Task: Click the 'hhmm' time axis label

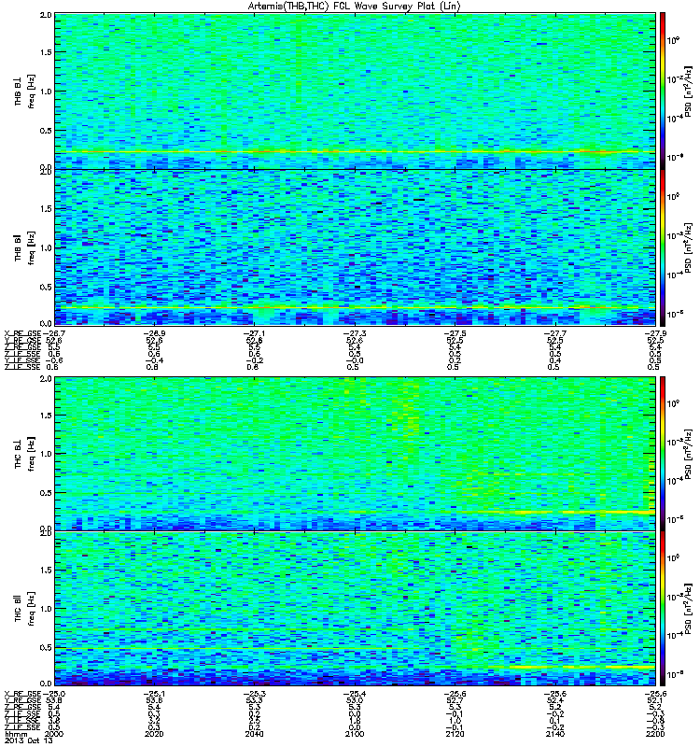Action: point(16,734)
